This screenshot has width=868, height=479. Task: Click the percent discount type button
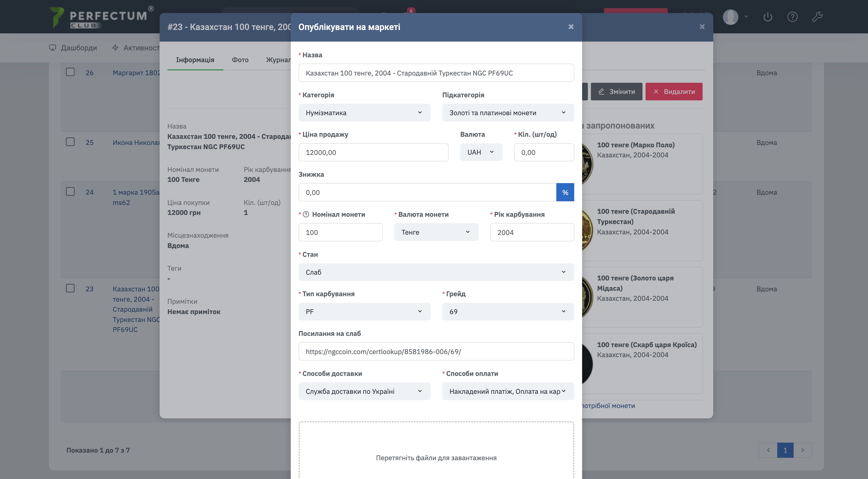(565, 192)
